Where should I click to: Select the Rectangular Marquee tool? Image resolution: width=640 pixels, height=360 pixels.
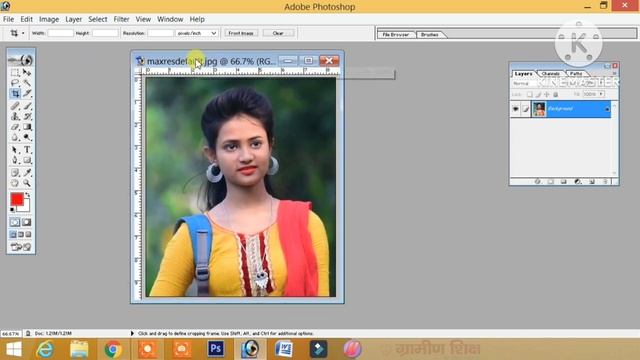15,73
